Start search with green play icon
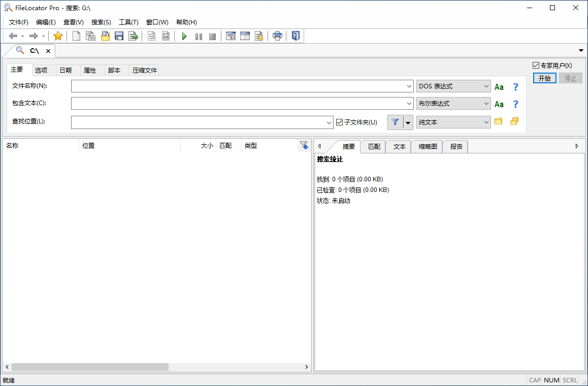Image resolution: width=588 pixels, height=386 pixels. 184,37
